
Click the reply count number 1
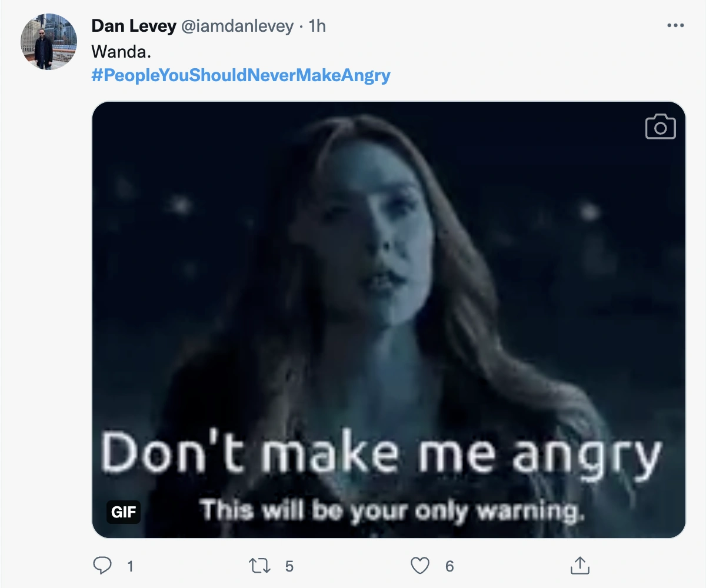coord(130,566)
